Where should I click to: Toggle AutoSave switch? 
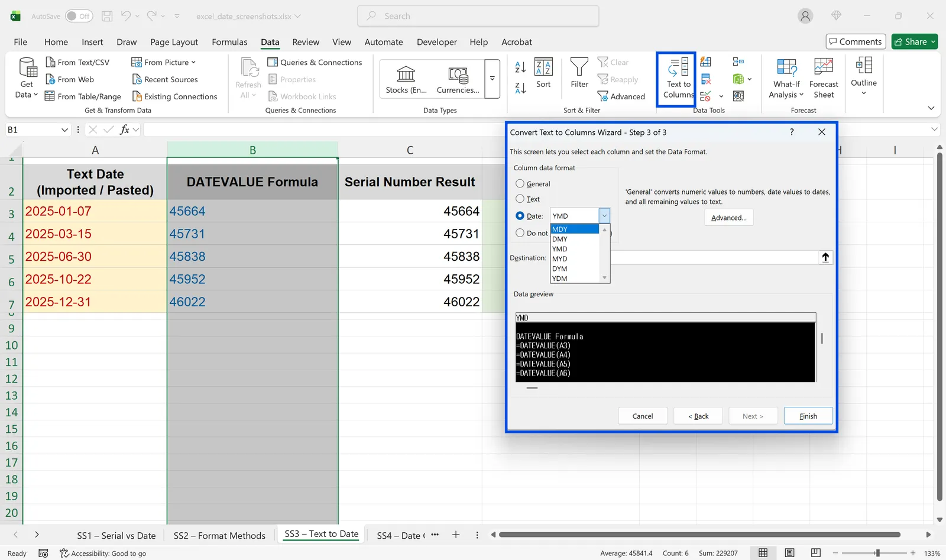[79, 16]
